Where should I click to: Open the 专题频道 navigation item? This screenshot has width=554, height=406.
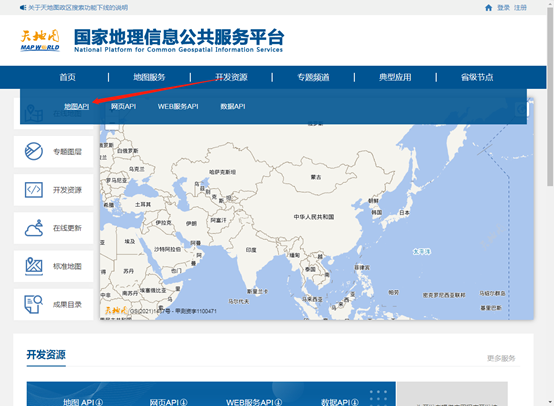313,77
